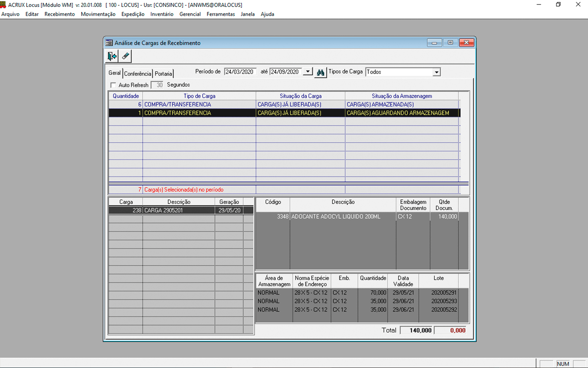Maximize the Análise de Cargas inner window
This screenshot has width=588, height=368.
point(450,43)
